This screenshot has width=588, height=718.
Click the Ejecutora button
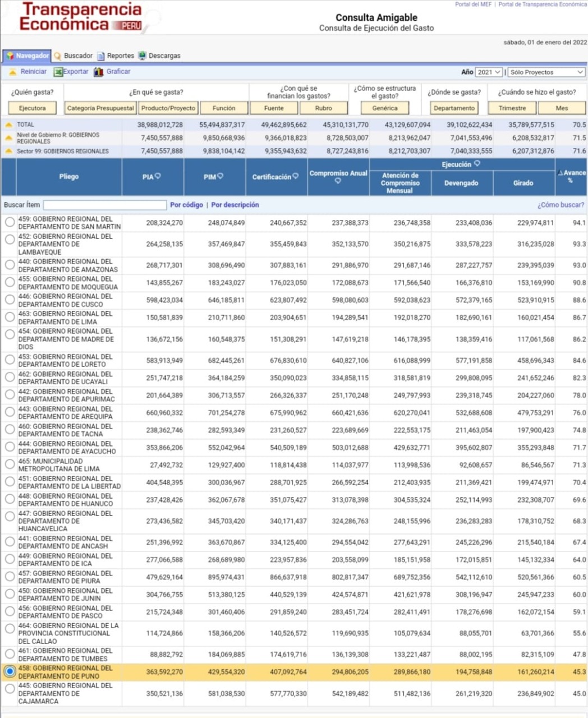pyautogui.click(x=33, y=108)
